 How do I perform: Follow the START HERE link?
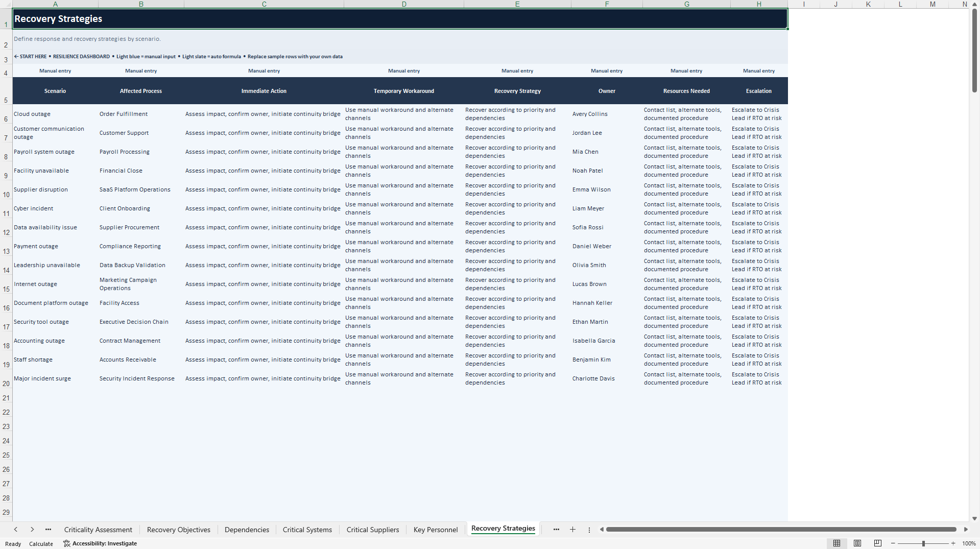tap(30, 57)
